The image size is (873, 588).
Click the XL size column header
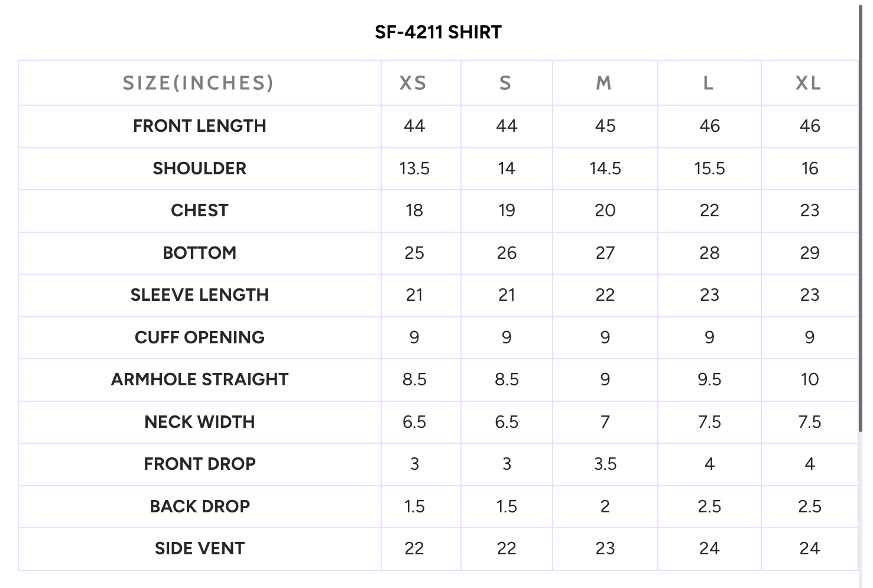(x=809, y=83)
